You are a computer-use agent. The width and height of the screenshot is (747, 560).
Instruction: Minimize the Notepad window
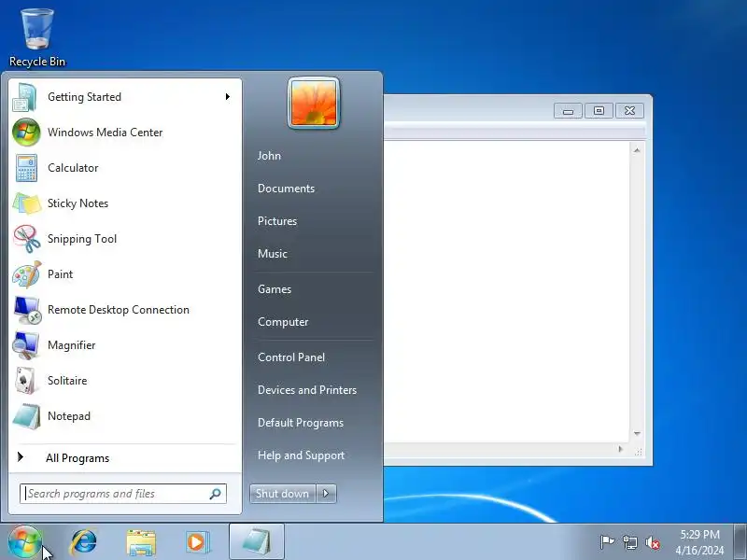568,111
